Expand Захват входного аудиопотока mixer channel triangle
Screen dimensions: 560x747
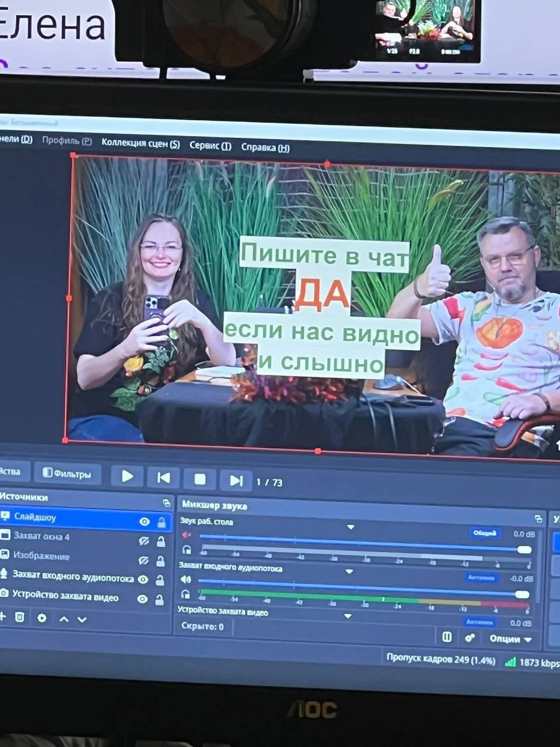349,572
